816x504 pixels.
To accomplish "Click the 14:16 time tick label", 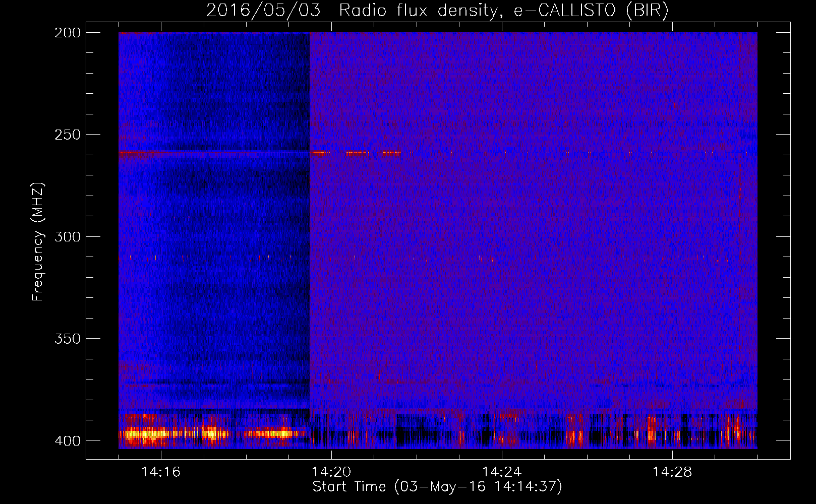I will point(161,472).
